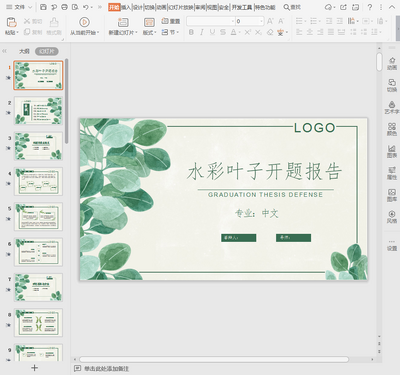Select slide 2 thumbnail
Viewport: 400px width, 375px height.
[38, 111]
